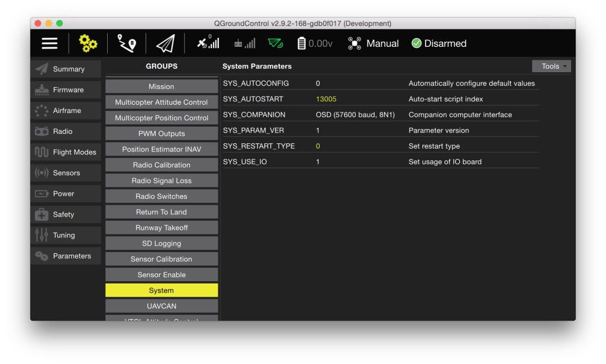Open the Safety setup page

(x=66, y=214)
